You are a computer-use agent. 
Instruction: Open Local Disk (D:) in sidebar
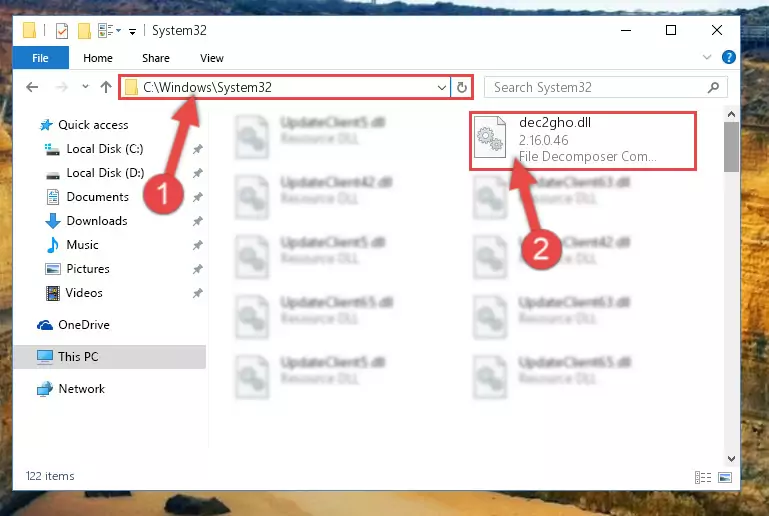(105, 173)
